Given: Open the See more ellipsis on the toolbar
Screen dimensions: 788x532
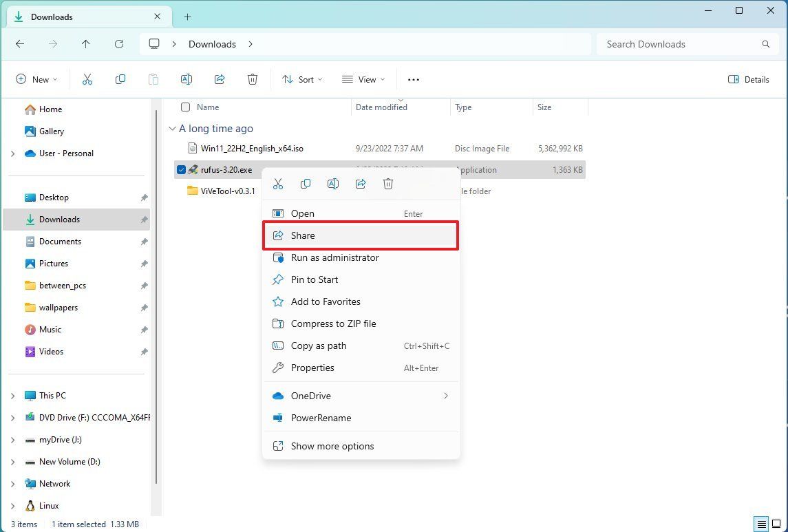Looking at the screenshot, I should point(413,79).
